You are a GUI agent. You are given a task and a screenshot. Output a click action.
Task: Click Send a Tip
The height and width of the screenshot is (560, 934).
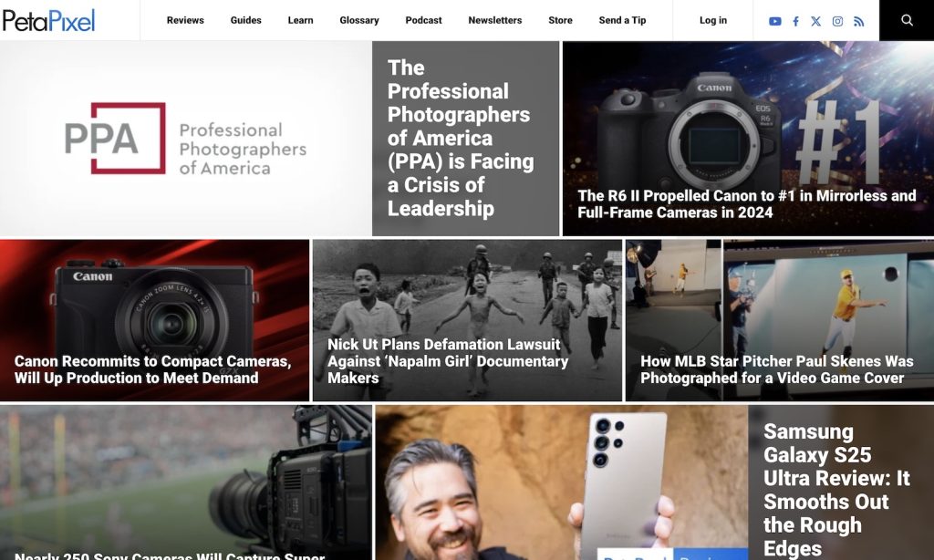point(622,20)
